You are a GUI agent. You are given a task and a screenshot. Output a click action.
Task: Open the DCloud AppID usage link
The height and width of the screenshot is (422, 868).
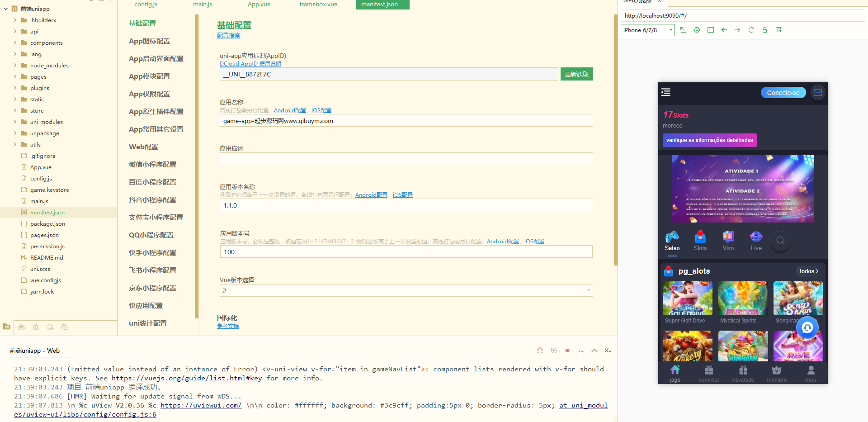[x=250, y=64]
